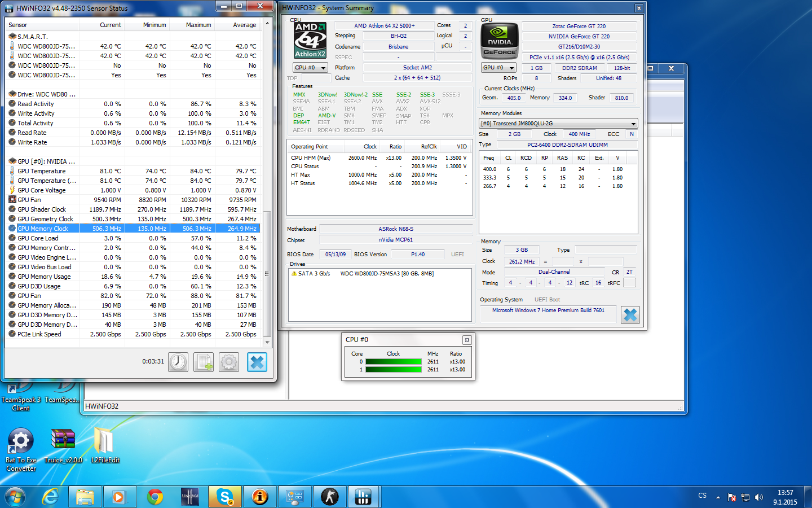Click the volume speaker tray icon

point(759,497)
